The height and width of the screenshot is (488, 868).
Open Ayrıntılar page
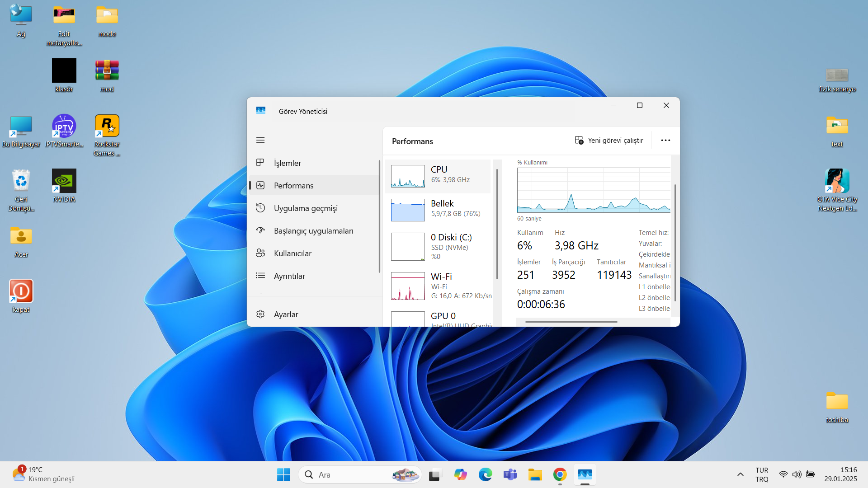[x=314, y=276]
